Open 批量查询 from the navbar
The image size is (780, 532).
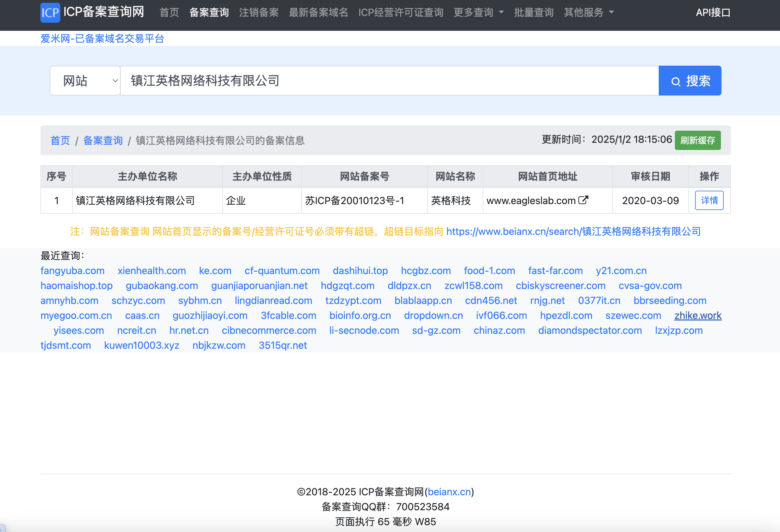click(x=534, y=12)
